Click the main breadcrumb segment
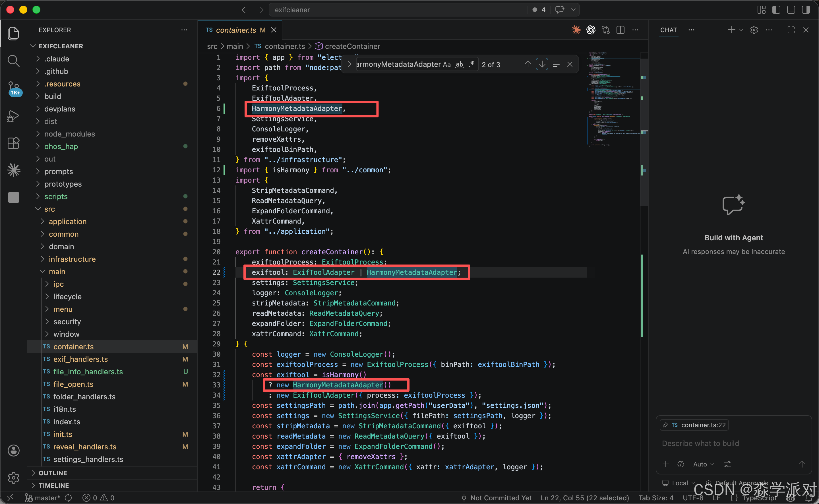This screenshot has height=504, width=819. click(x=235, y=46)
